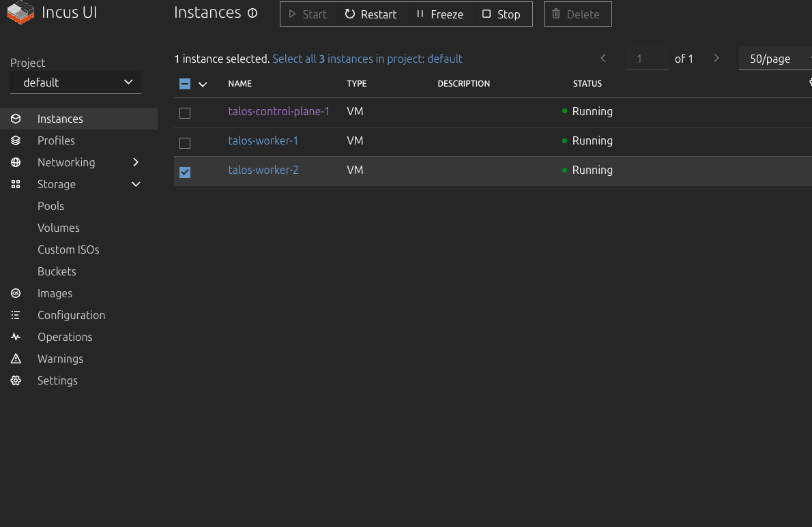Click the Stop instances button
This screenshot has width=812, height=527.
click(x=501, y=14)
